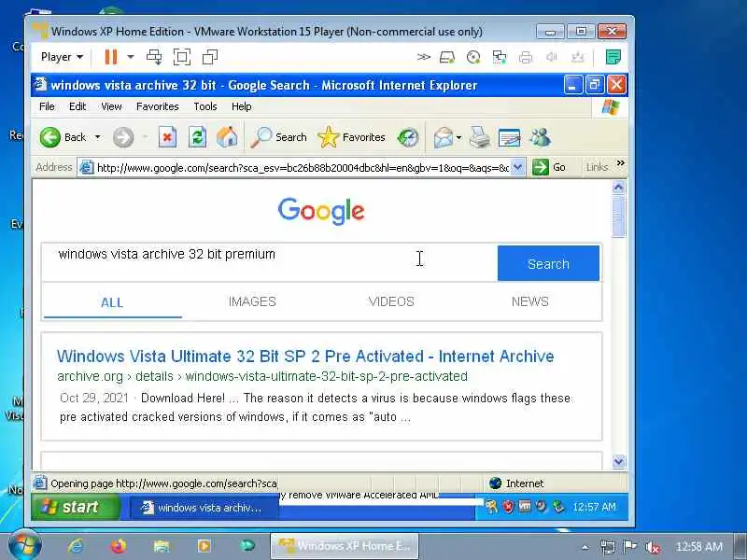The width and height of the screenshot is (747, 560).
Task: Open the Player dropdown menu in VMware
Action: click(62, 57)
